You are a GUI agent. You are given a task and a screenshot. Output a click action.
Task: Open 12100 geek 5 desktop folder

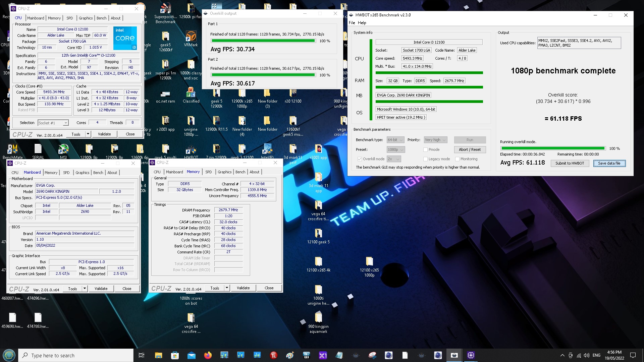[x=318, y=236]
